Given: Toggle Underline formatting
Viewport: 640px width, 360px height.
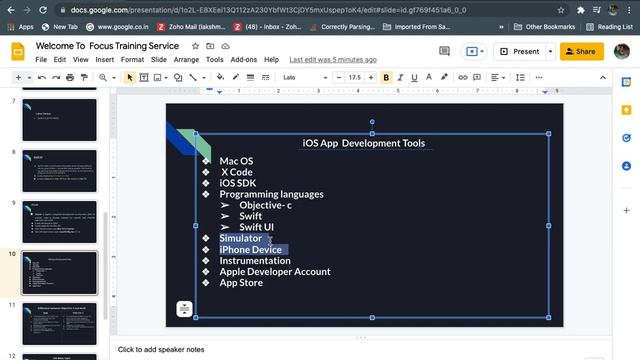Looking at the screenshot, I should [414, 78].
